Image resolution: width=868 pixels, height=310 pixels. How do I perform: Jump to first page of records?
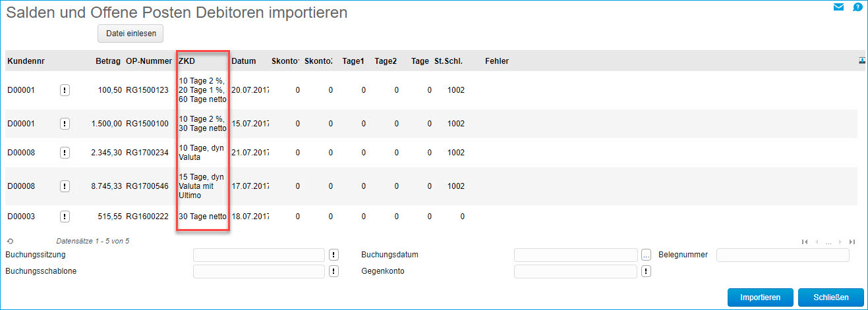[805, 242]
